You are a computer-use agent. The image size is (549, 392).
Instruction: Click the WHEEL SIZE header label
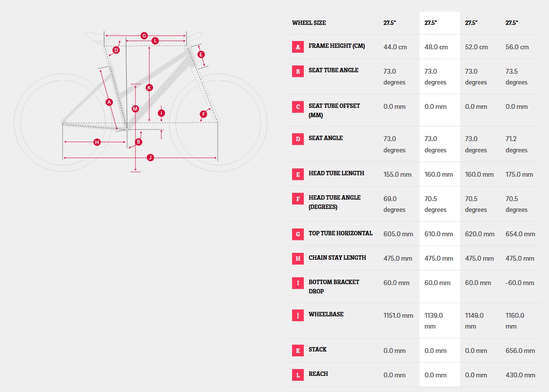point(309,23)
